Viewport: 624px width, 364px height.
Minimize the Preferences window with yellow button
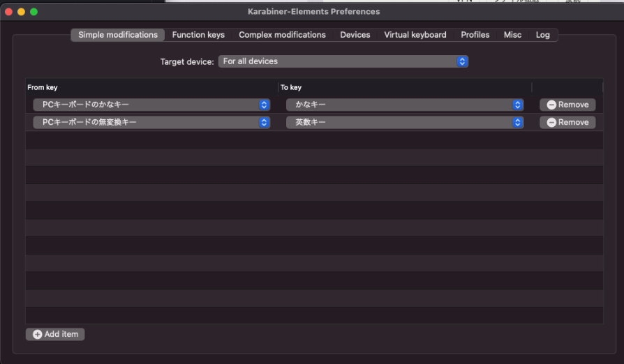pos(22,12)
